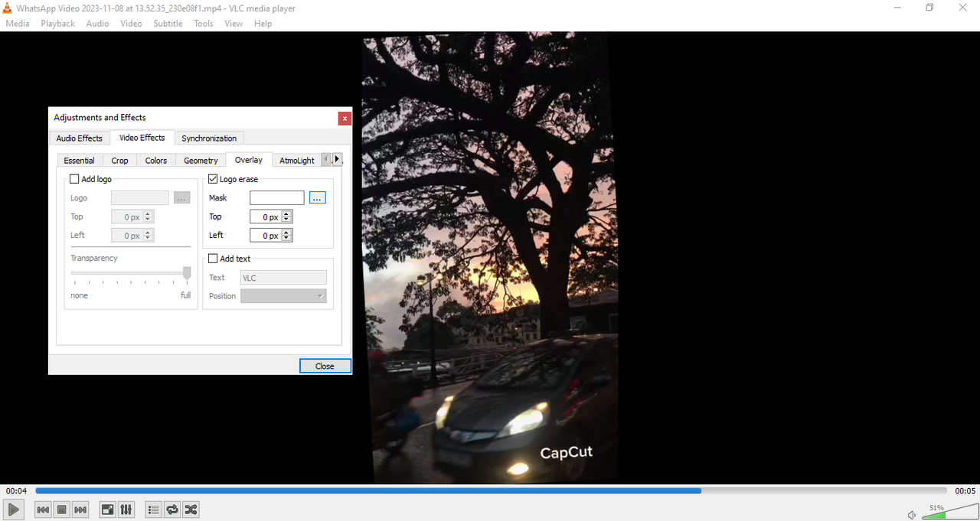Click the total time 00:05 label

pos(965,491)
